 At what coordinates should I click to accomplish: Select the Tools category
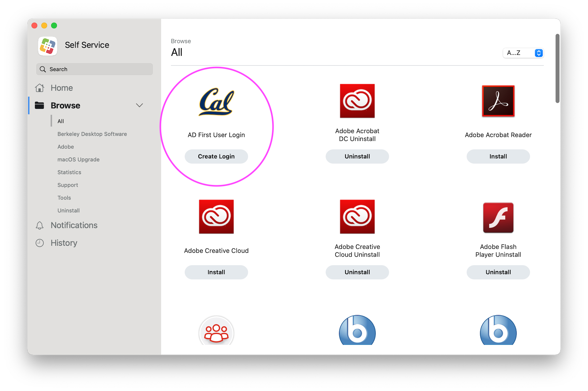[64, 198]
